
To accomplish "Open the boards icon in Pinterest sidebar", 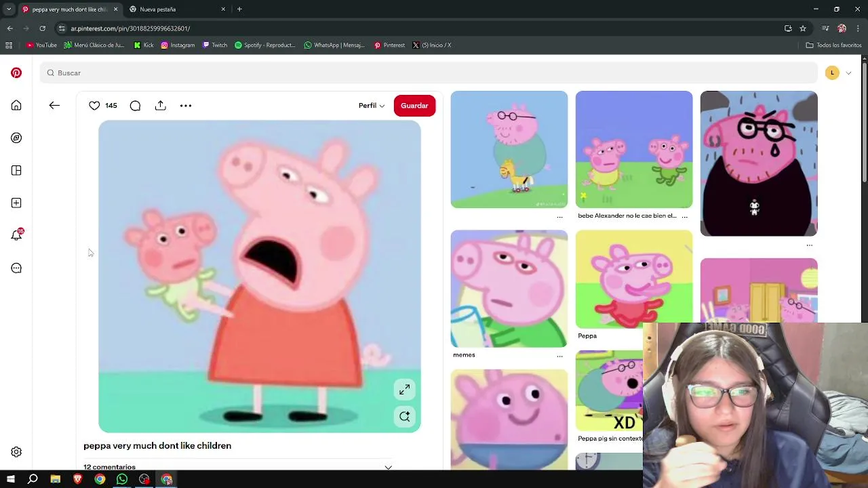I will 16,170.
